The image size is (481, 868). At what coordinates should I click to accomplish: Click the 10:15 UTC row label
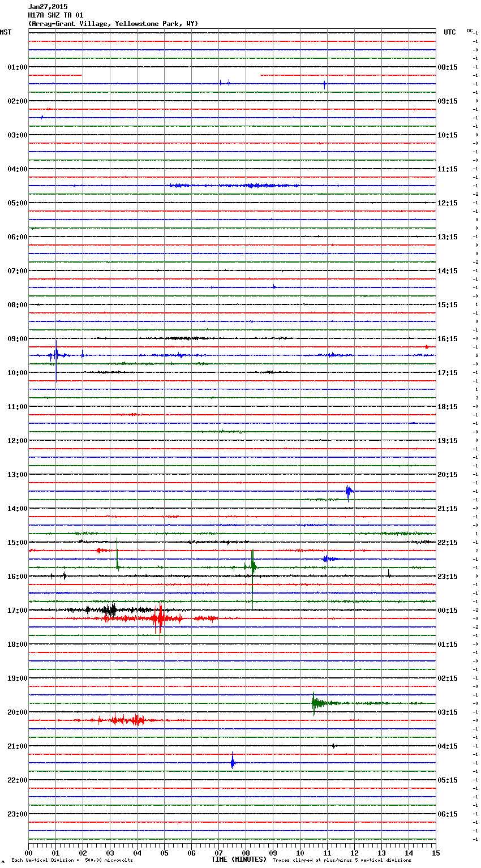pos(448,135)
